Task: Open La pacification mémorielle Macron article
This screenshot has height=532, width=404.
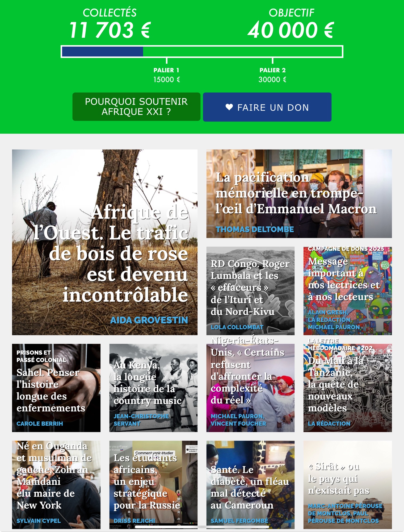Action: 299,194
